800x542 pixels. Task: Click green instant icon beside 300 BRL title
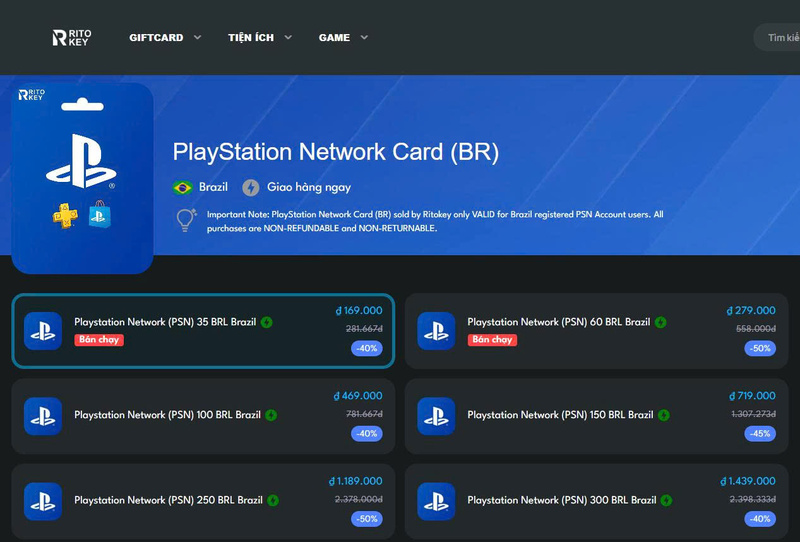tap(666, 500)
